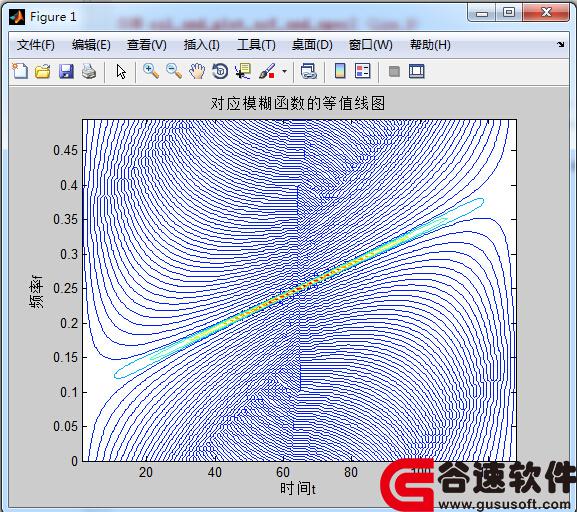The image size is (577, 512).
Task: Click the y-axis tick label 0.25
Action: (x=66, y=288)
